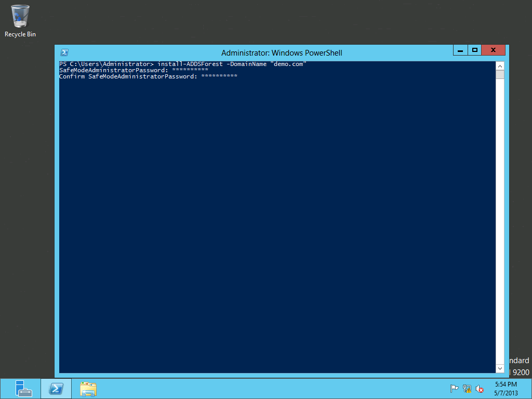Maximize the PowerShell window

[475, 50]
